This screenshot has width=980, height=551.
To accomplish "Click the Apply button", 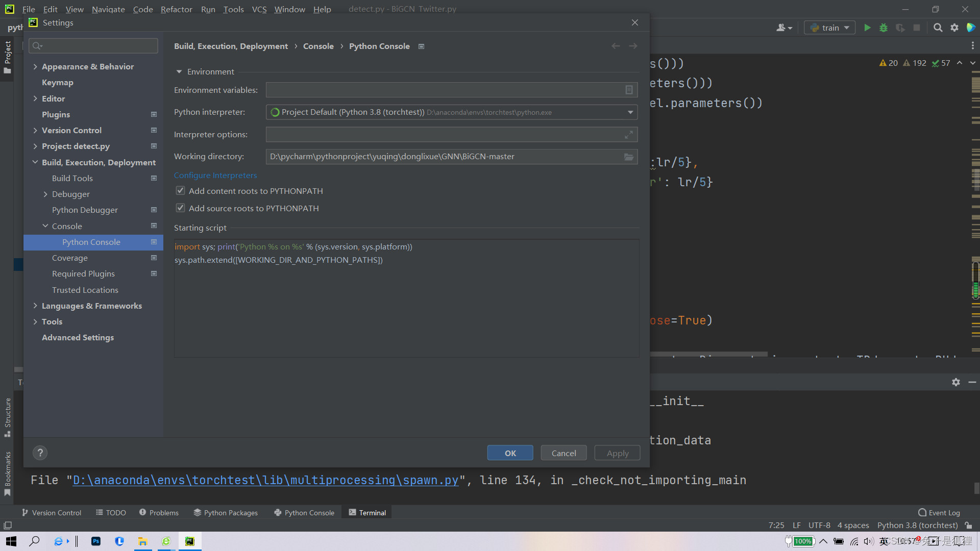I will (x=617, y=453).
